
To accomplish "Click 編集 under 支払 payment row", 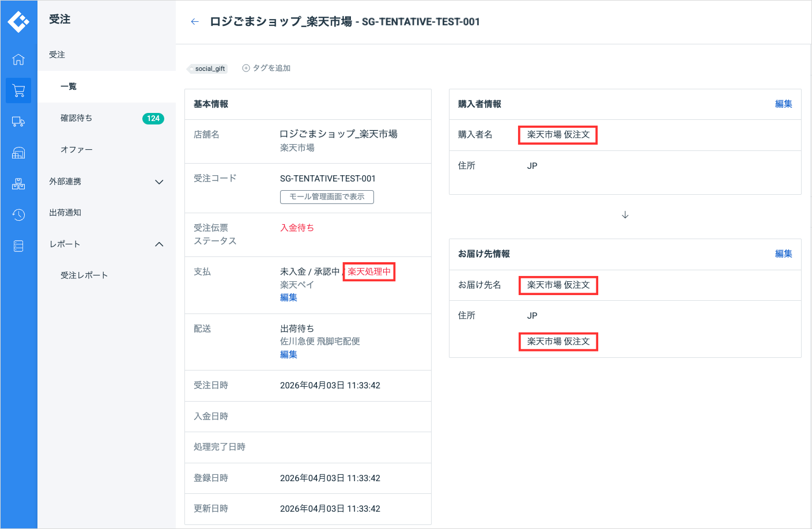I will 289,298.
